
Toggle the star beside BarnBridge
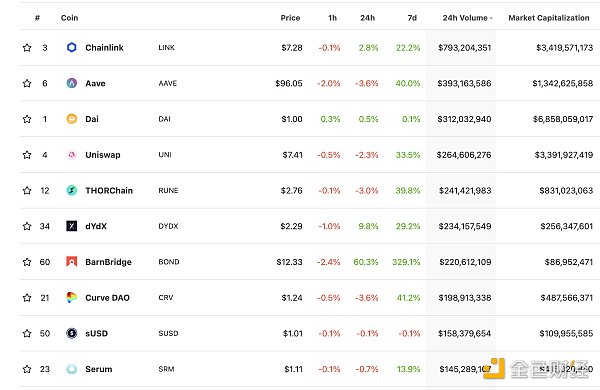(x=27, y=262)
